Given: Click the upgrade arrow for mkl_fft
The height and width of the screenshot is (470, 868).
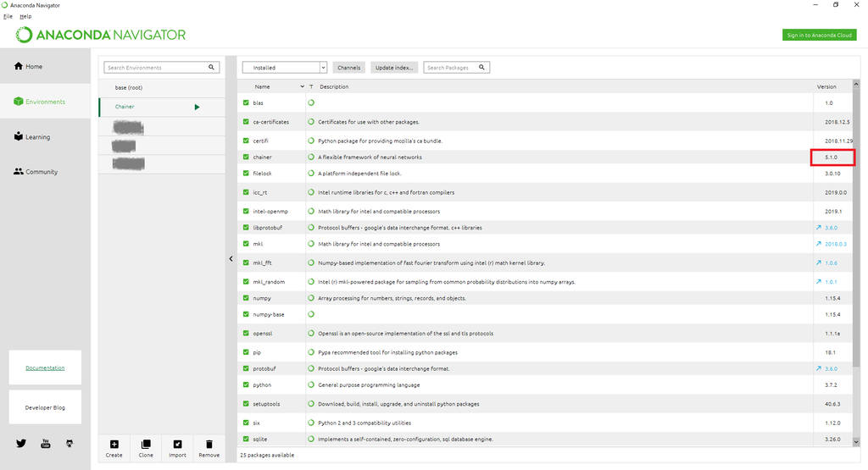Looking at the screenshot, I should tap(818, 263).
